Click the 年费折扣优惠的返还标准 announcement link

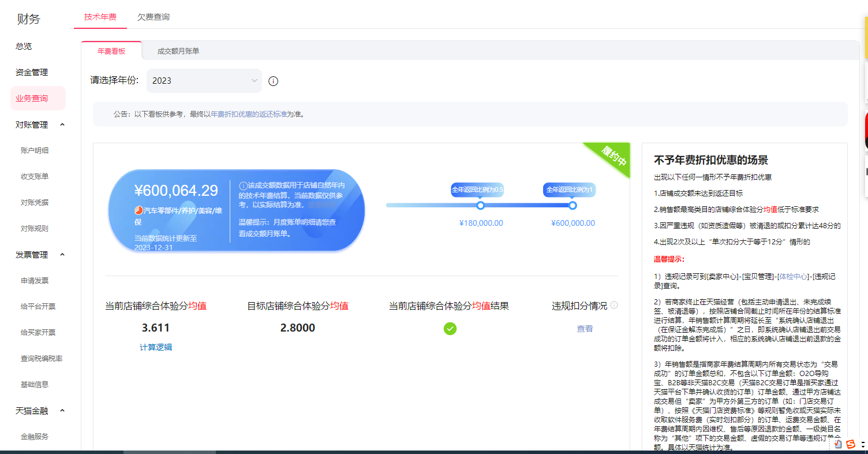(x=249, y=114)
